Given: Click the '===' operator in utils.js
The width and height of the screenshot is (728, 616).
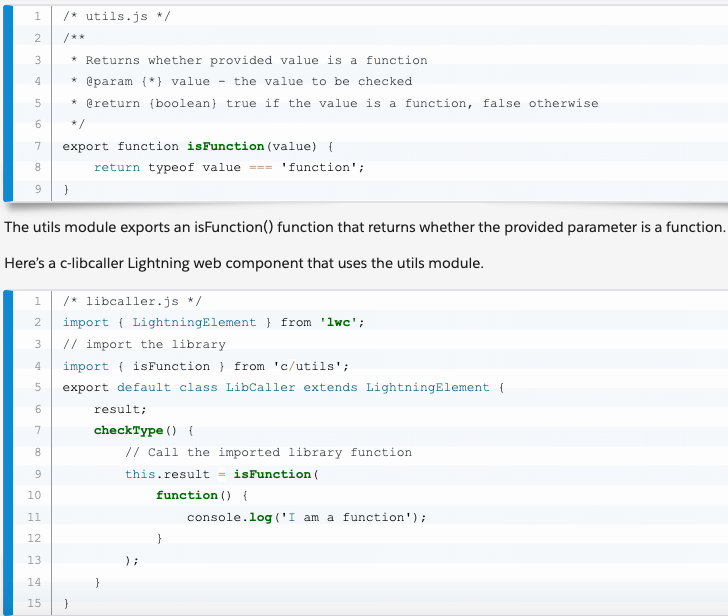Looking at the screenshot, I should pos(260,167).
